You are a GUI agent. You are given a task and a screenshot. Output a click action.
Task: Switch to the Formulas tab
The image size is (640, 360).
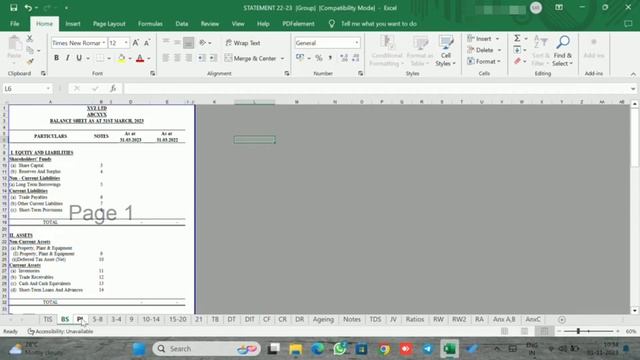point(150,24)
